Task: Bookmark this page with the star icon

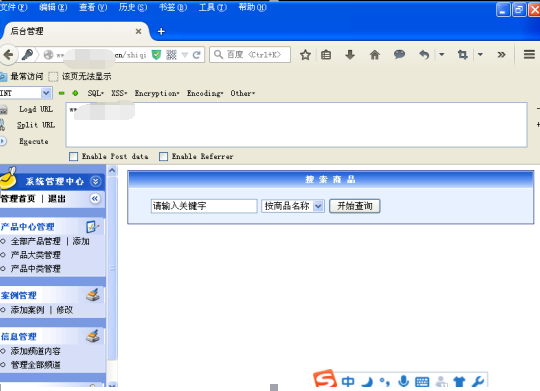Action: [x=305, y=54]
